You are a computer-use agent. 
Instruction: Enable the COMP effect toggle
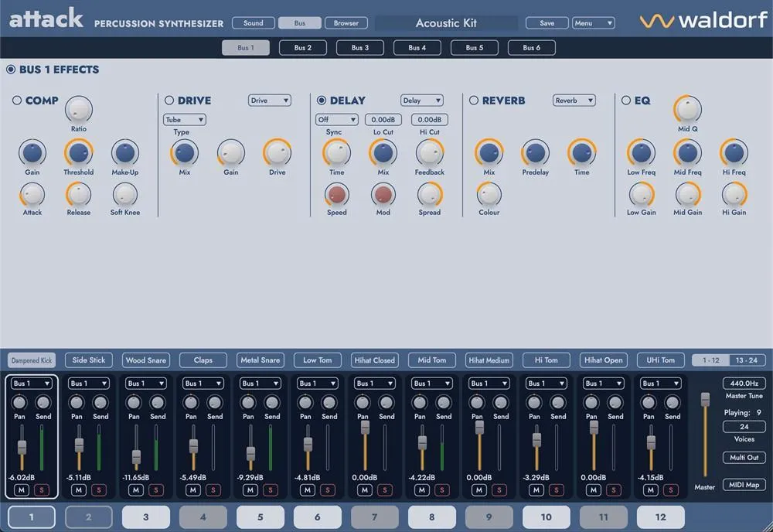(17, 101)
